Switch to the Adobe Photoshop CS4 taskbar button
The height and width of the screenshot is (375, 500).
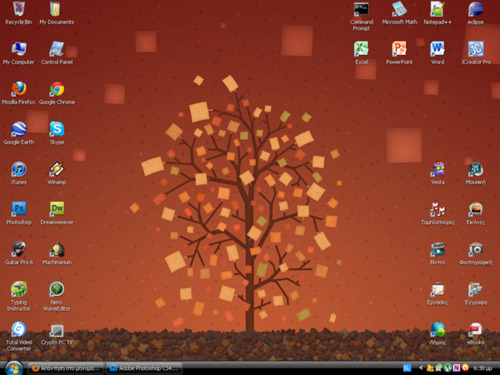point(145,368)
